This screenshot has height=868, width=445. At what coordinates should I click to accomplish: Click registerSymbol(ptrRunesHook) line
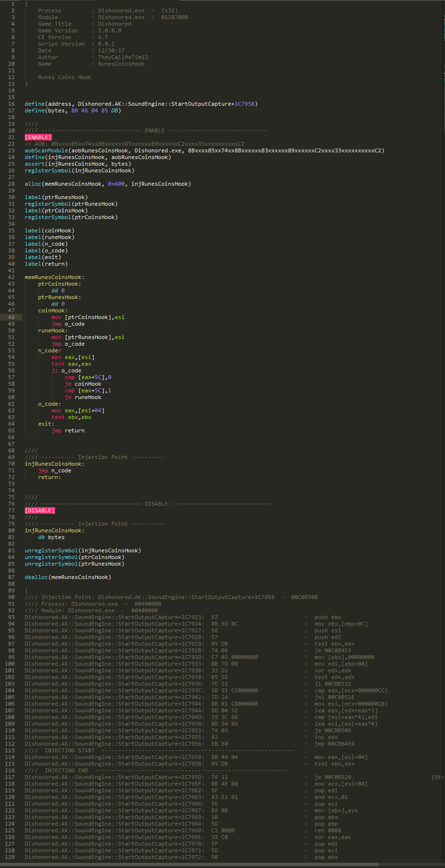(x=71, y=204)
